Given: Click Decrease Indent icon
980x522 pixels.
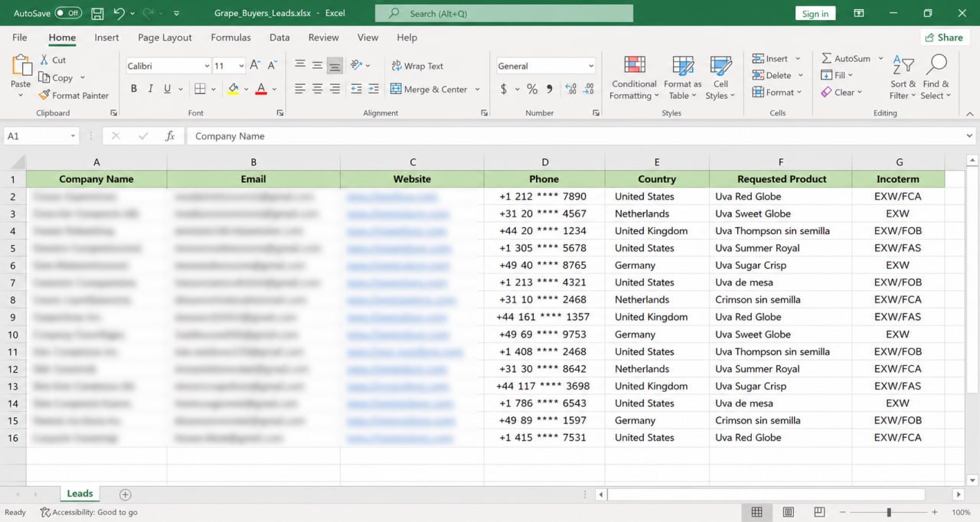Looking at the screenshot, I should (x=356, y=89).
